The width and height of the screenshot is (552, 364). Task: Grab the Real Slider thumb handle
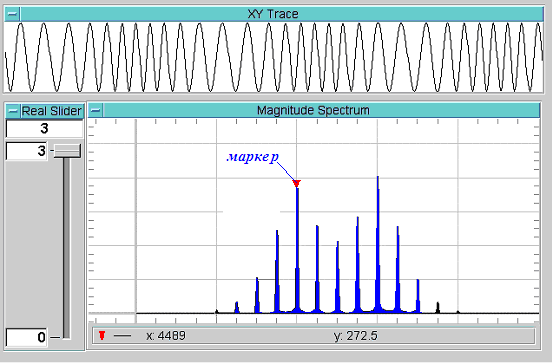pos(67,151)
